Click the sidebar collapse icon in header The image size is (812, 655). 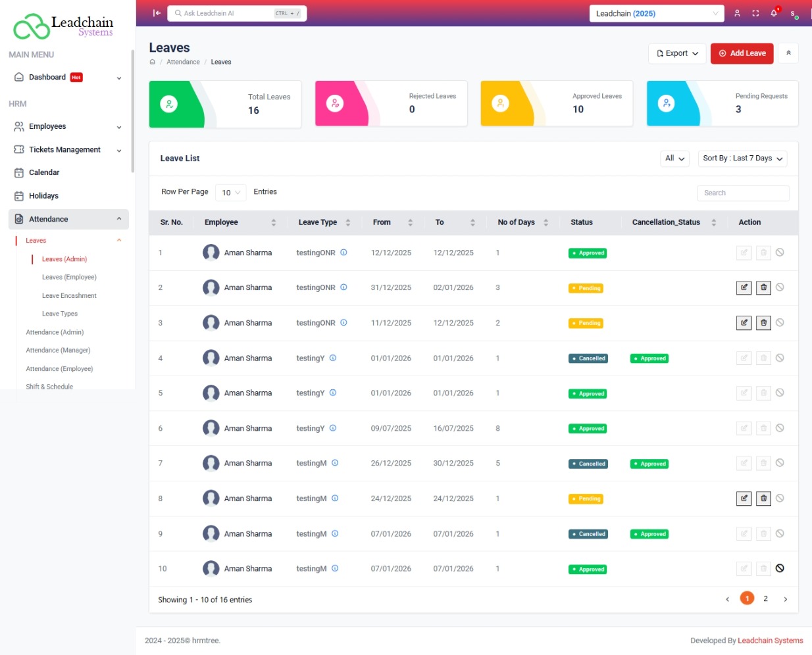(x=157, y=13)
